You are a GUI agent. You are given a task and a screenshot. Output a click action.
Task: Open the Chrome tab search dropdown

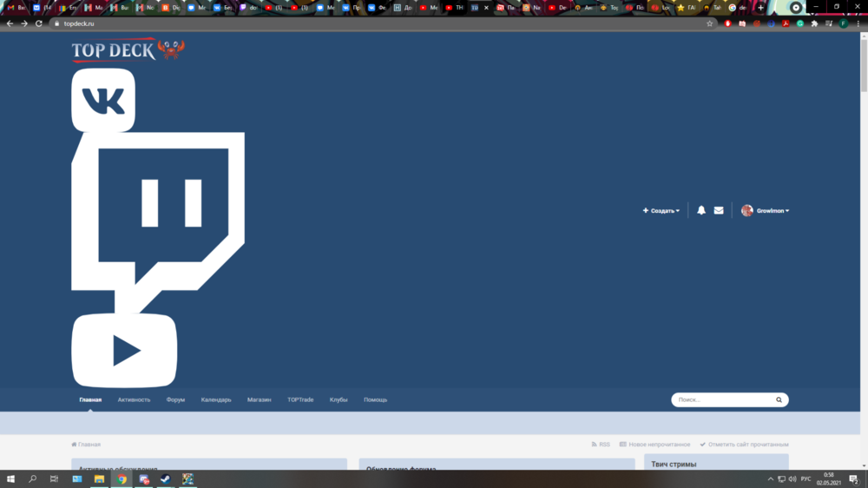[x=795, y=8]
